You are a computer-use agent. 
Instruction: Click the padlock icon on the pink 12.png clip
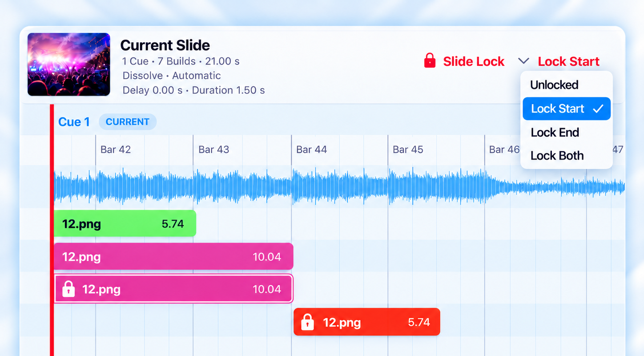68,289
